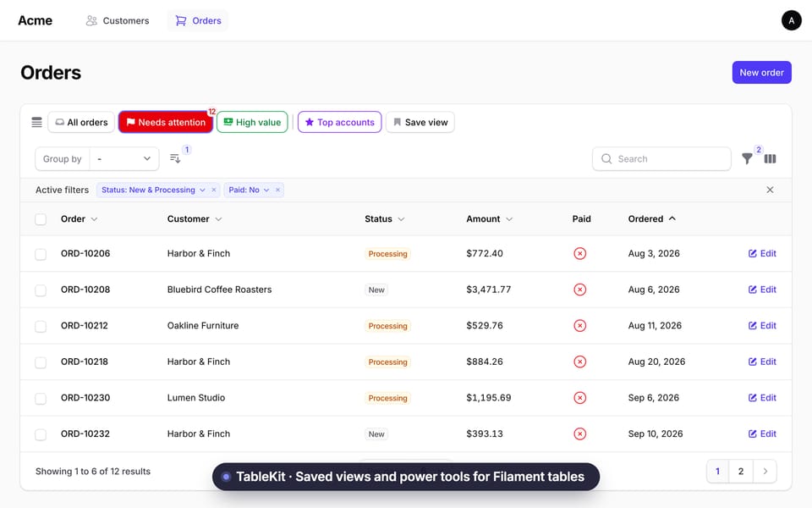This screenshot has width=812, height=508.
Task: Click the unpaid icon for ORD-10212
Action: (580, 325)
